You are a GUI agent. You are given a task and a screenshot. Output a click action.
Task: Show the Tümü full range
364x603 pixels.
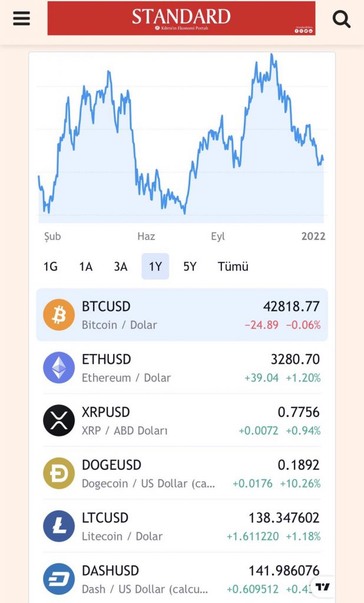(233, 267)
